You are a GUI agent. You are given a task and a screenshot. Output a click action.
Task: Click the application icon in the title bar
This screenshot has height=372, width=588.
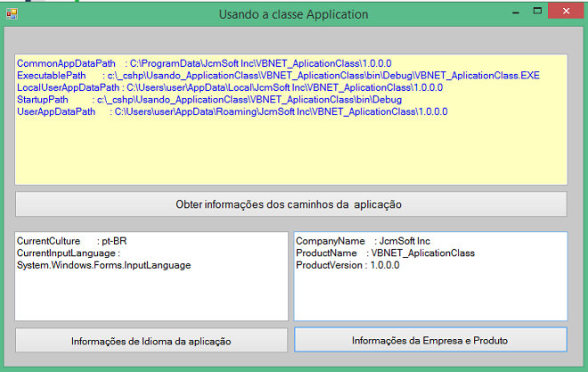pos(11,13)
